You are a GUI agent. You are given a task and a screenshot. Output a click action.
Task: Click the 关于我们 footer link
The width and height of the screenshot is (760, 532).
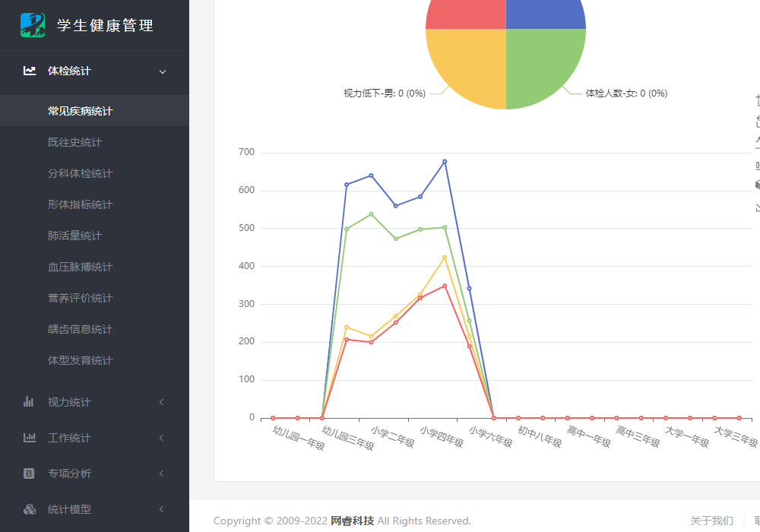(x=711, y=521)
